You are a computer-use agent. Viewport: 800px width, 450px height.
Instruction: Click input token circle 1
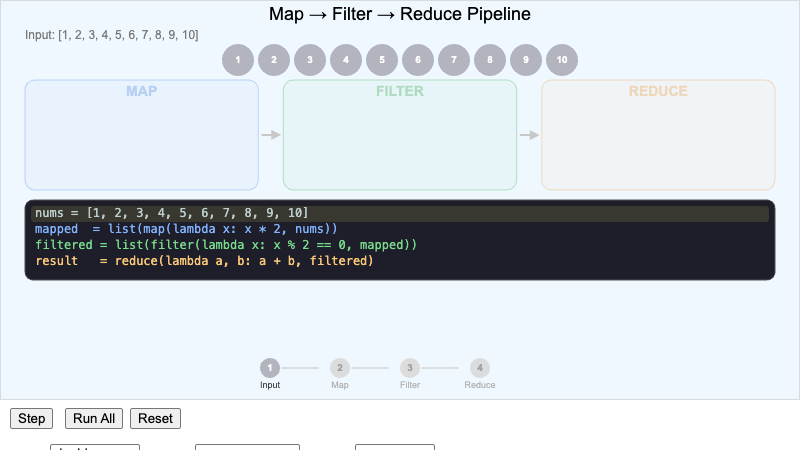pyautogui.click(x=238, y=60)
